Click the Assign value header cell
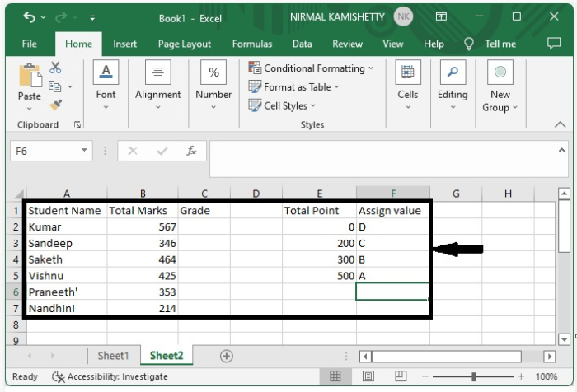 coord(392,211)
